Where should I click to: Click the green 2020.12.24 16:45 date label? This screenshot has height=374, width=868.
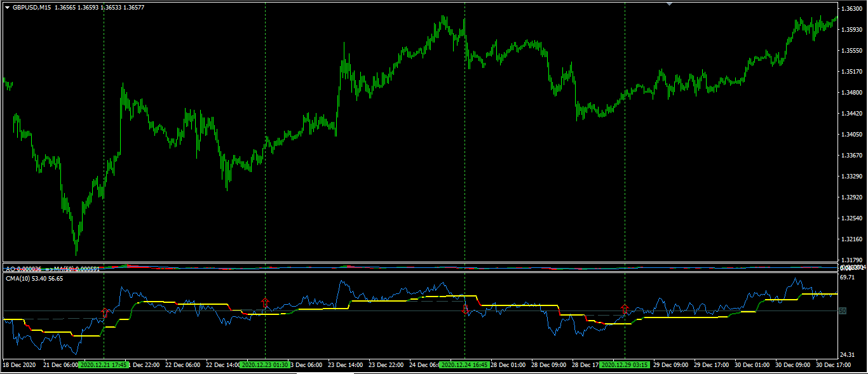click(x=464, y=365)
